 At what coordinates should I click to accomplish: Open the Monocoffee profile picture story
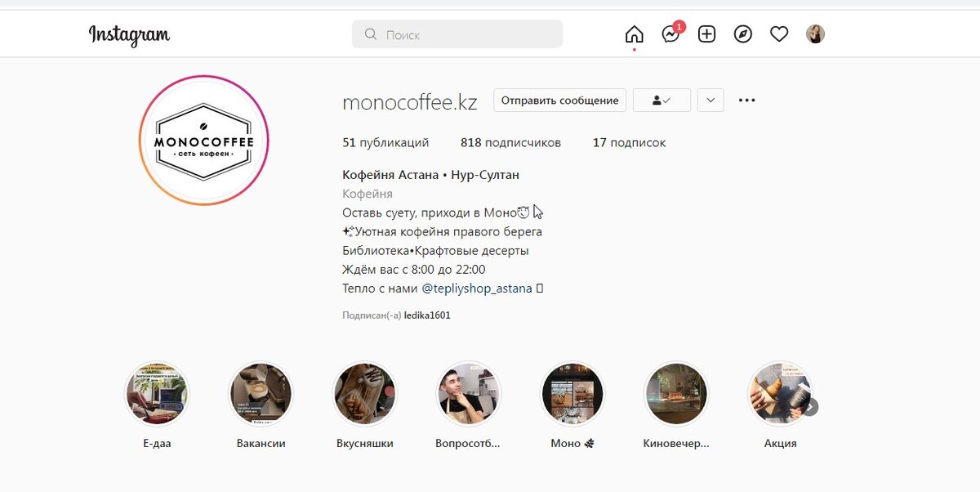(204, 140)
